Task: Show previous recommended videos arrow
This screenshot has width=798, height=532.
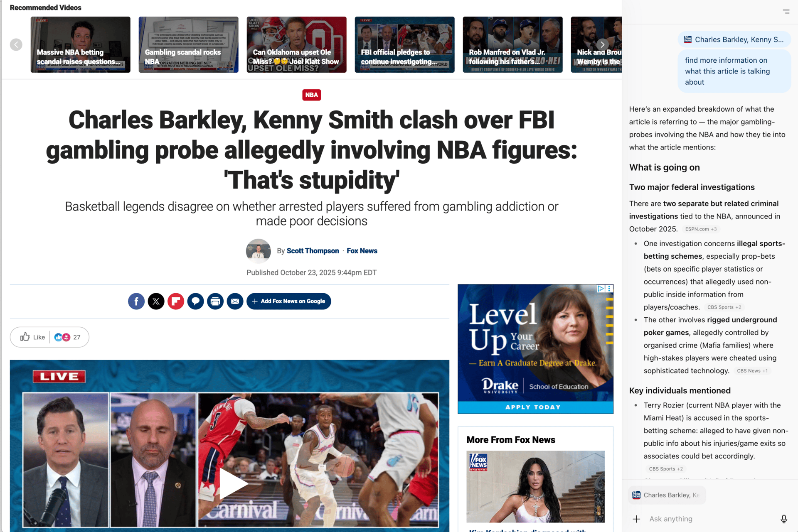Action: (16, 44)
